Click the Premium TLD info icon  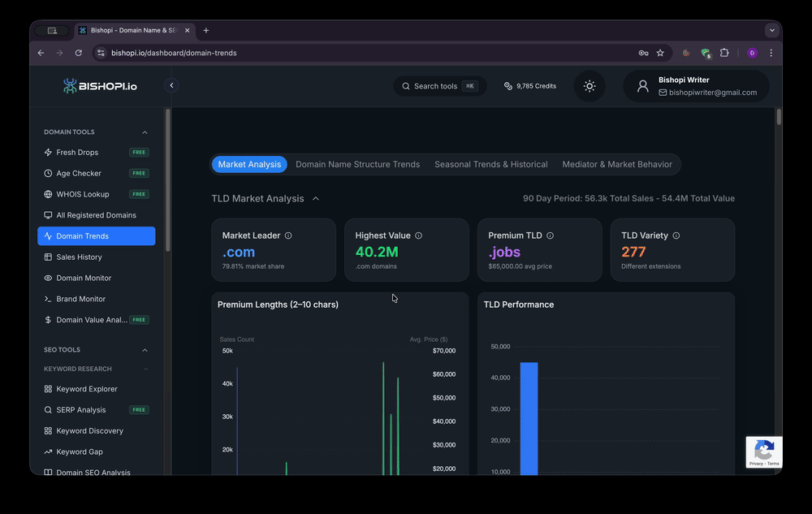550,235
